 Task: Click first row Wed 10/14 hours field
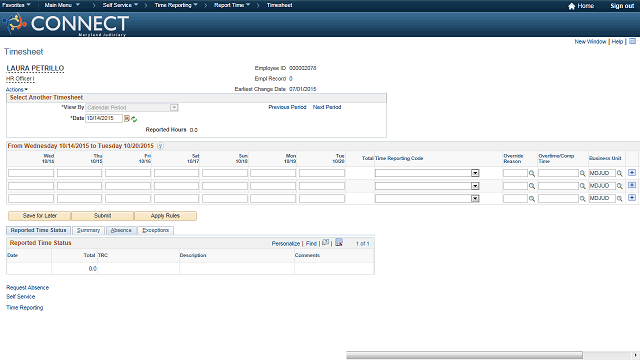point(31,173)
